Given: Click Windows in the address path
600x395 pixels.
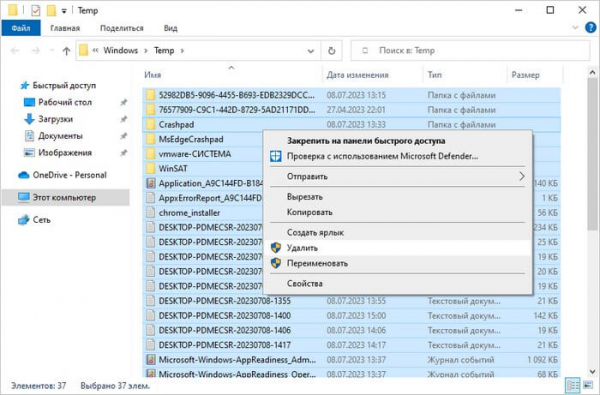Looking at the screenshot, I should point(121,51).
